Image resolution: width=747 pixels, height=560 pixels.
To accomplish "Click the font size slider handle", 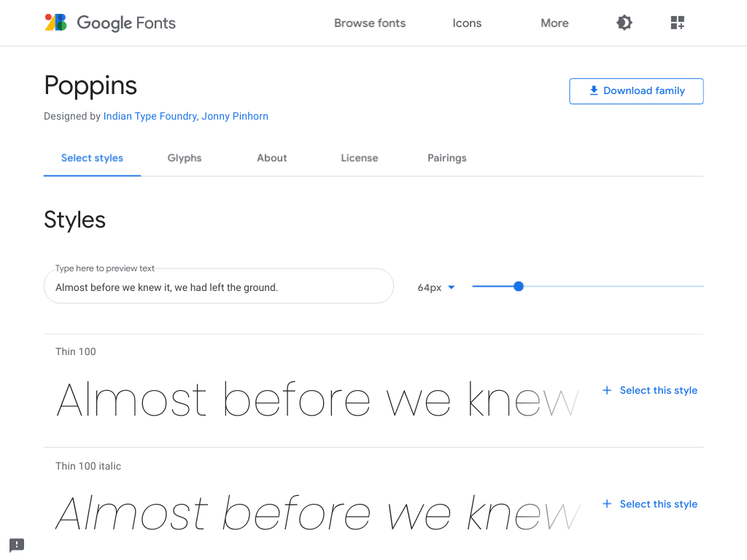I will [x=519, y=287].
